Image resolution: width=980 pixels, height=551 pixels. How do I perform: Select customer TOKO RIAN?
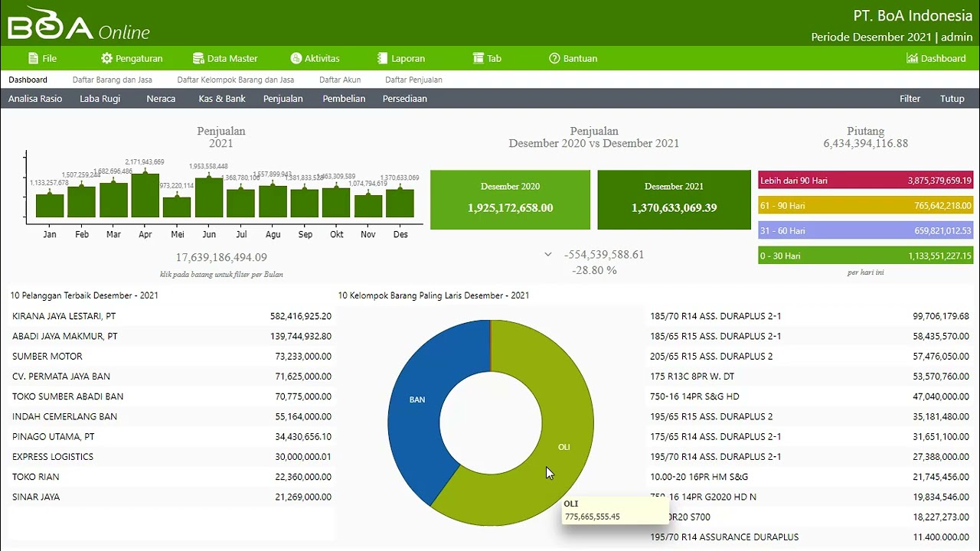[x=171, y=477]
